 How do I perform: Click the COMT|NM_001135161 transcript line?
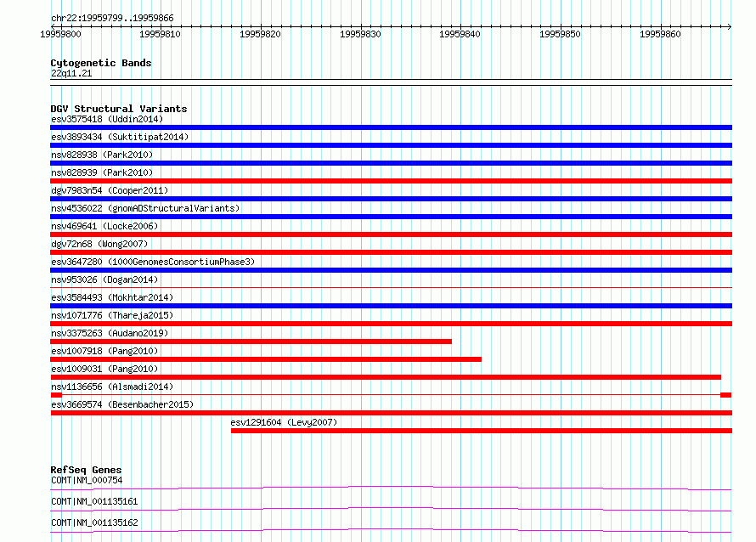click(391, 509)
